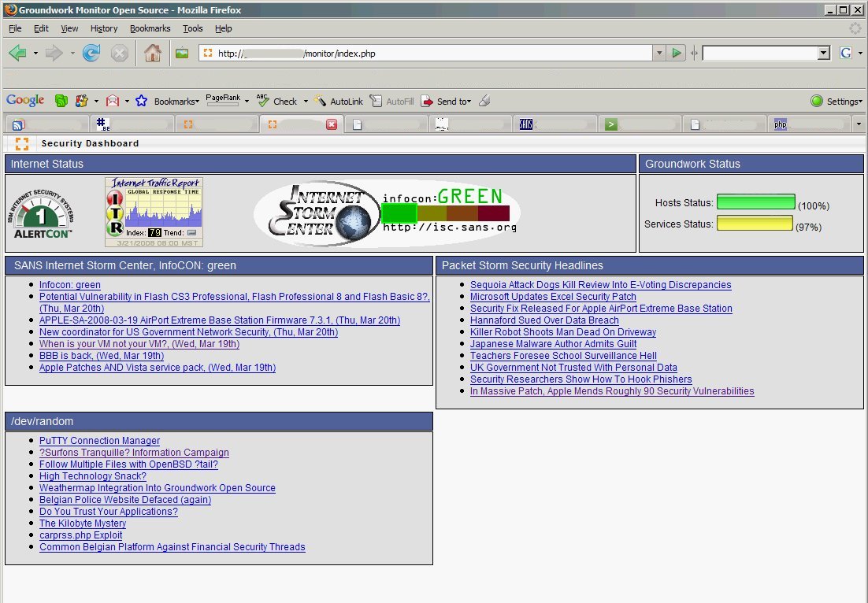Click the Internet Storm Center infocon banner
Screen dimensions: 868x603
point(387,213)
